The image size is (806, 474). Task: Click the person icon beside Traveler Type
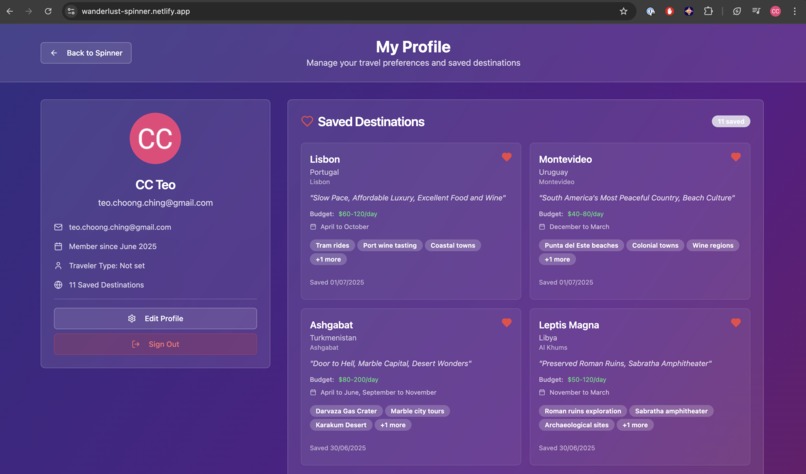(58, 266)
